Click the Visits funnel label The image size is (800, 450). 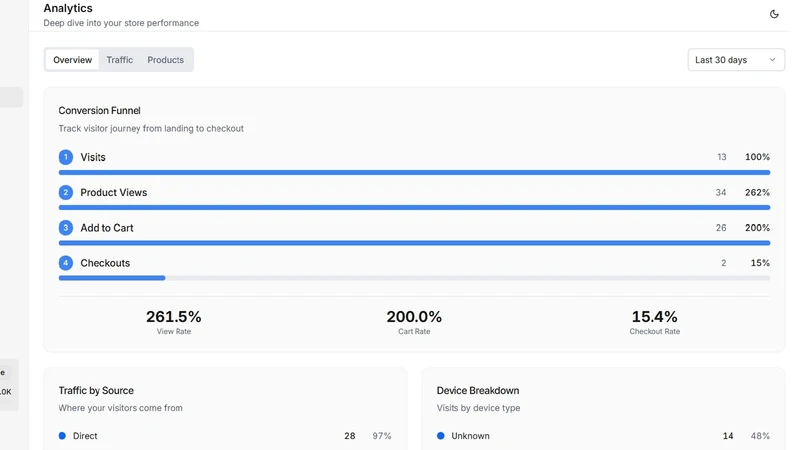click(x=93, y=157)
